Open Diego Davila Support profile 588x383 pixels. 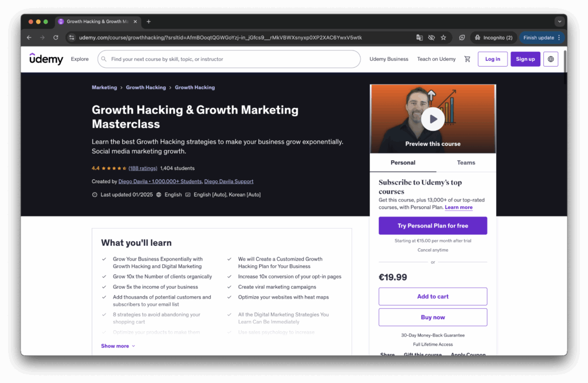pyautogui.click(x=229, y=181)
